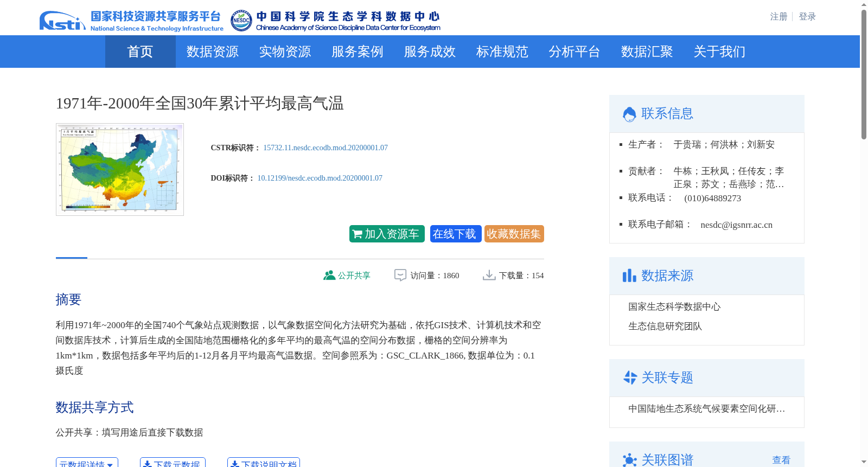
Task: Click the 关联专题 section icon
Action: [x=630, y=378]
